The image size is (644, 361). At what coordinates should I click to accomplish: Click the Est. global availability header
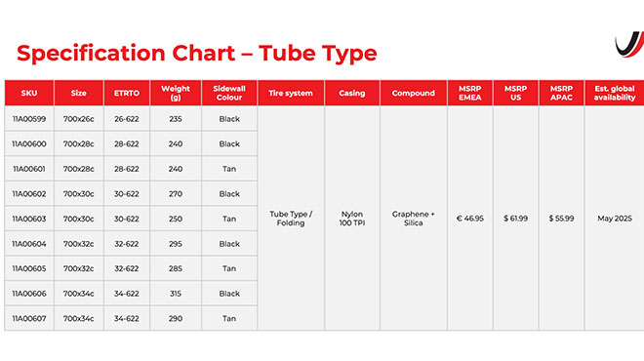[615, 94]
